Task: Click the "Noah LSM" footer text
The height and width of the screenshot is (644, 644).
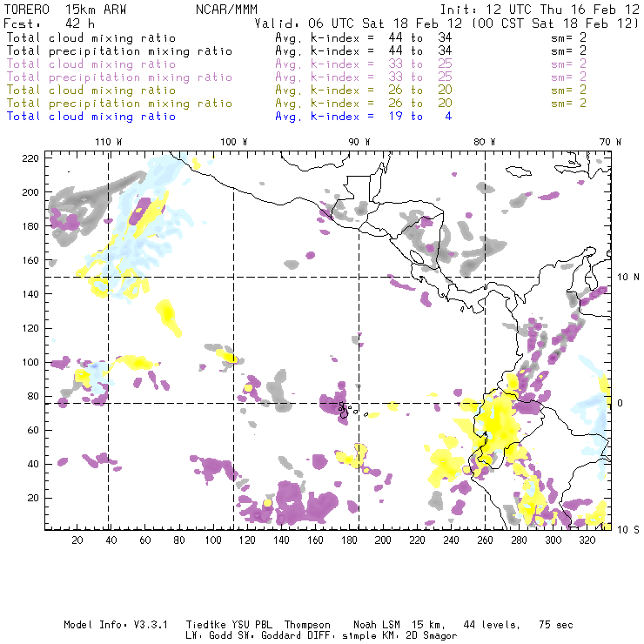Action: coord(376,625)
